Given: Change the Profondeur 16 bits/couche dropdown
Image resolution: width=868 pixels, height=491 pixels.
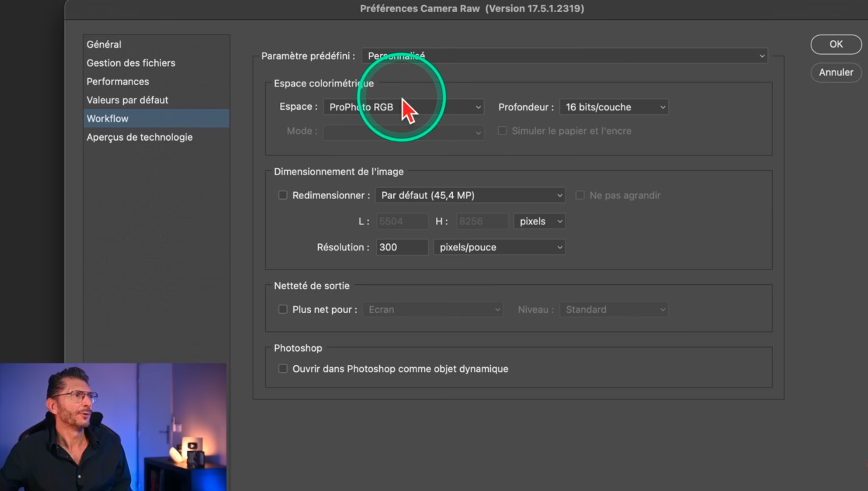Looking at the screenshot, I should [x=614, y=107].
